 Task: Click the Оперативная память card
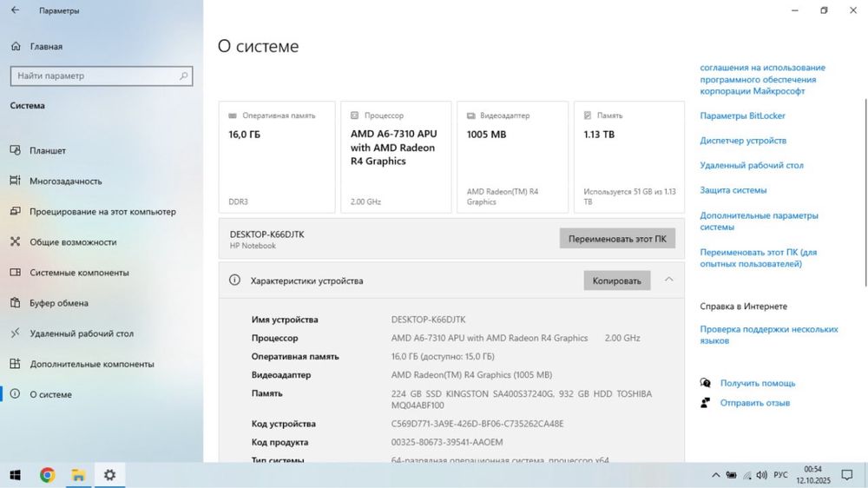pos(277,157)
